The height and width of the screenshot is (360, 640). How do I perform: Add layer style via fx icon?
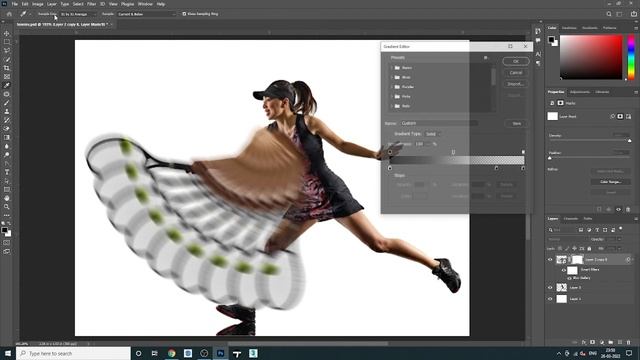[584, 342]
